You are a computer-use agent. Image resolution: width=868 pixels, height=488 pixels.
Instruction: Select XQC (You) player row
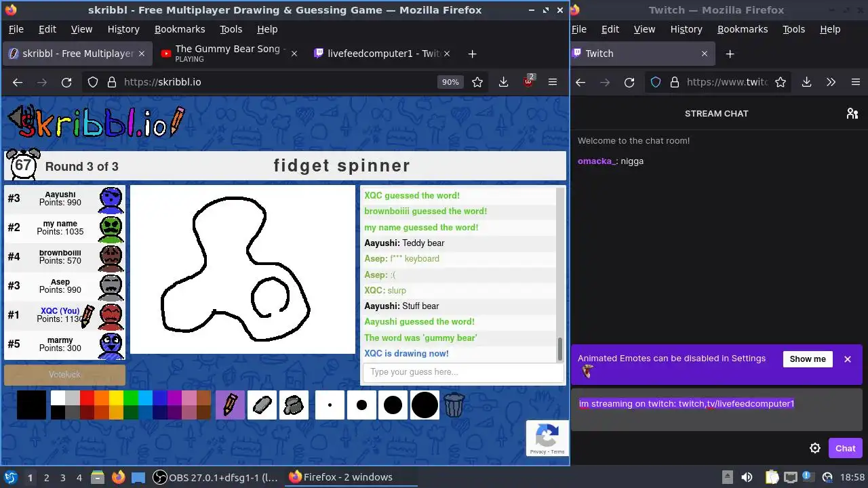pos(64,314)
